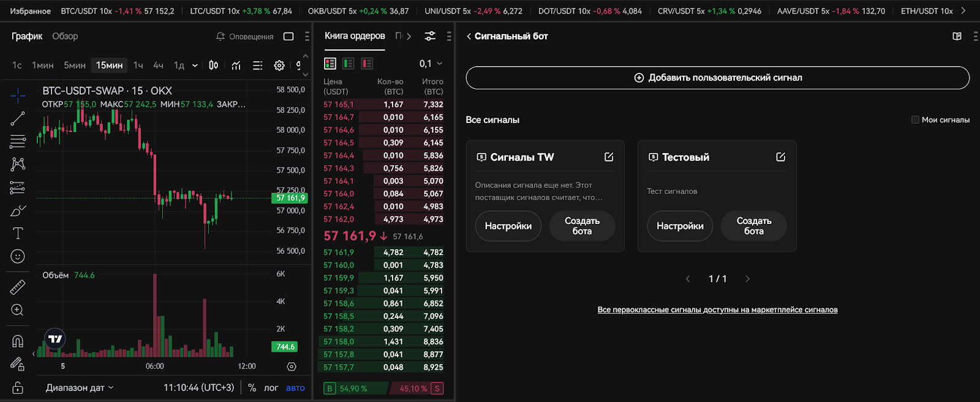Screen dimensions: 980x402
Task: Open Настройки for Сигналы TW
Action: 508,226
